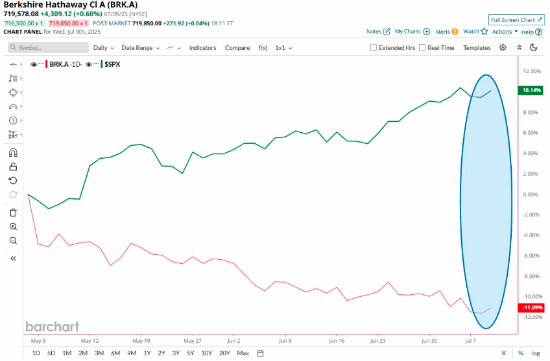
Task: Select the lock drawings icon
Action: pos(13,167)
